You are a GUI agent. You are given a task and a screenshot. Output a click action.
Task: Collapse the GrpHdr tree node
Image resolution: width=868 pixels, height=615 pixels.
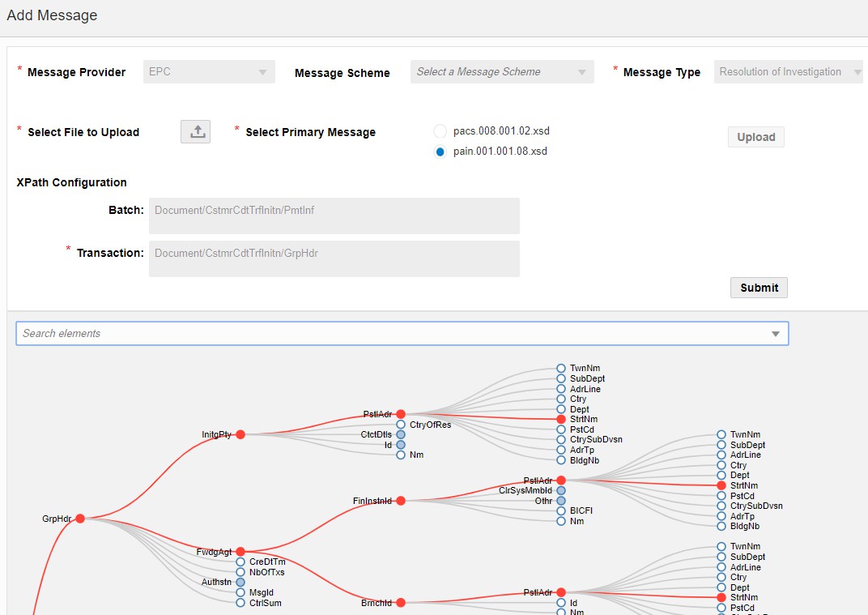click(x=80, y=519)
